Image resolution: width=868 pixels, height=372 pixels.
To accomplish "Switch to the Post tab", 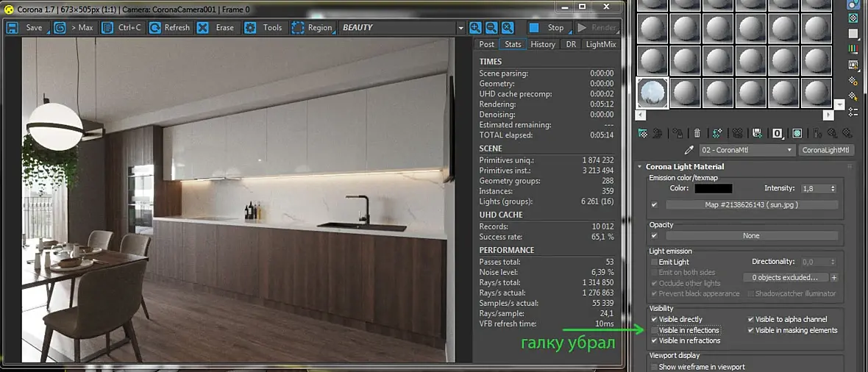I will (x=486, y=44).
